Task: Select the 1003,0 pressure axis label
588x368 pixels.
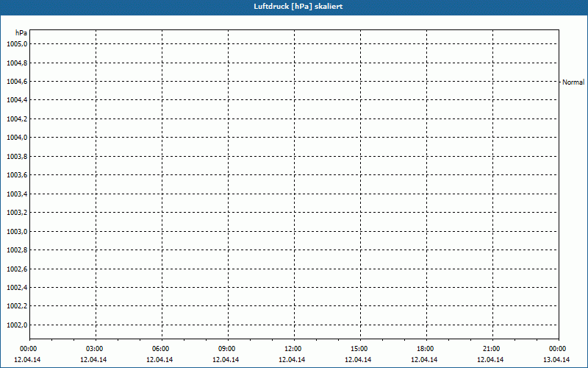Action: pos(17,232)
